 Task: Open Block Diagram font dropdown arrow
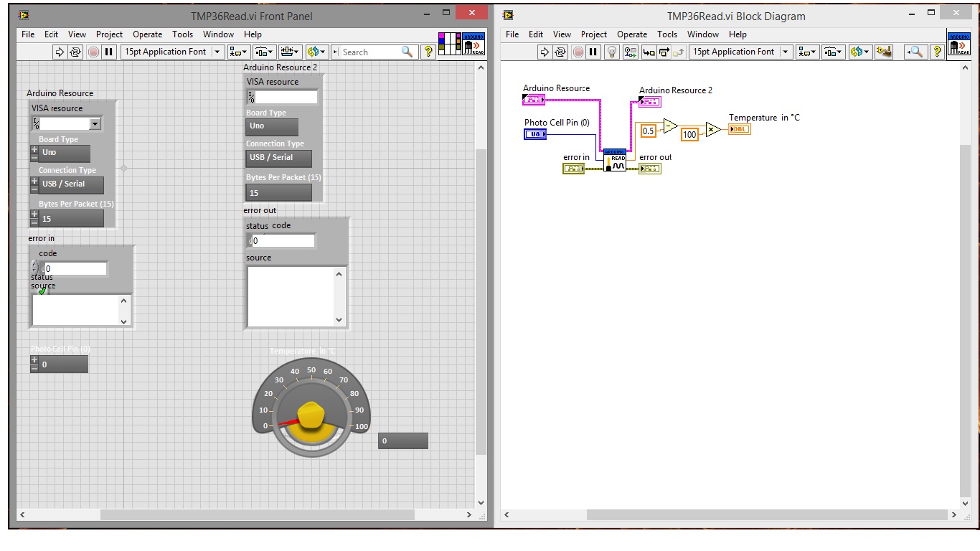point(785,52)
